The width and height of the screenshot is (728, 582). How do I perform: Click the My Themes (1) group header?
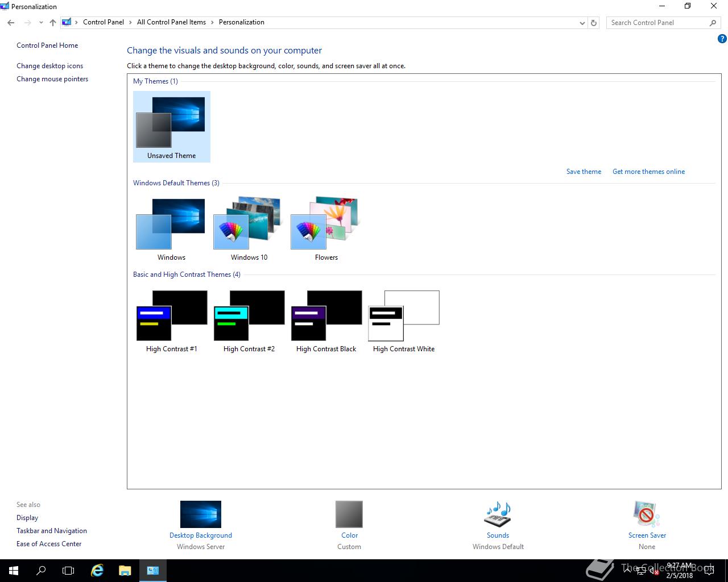[155, 81]
